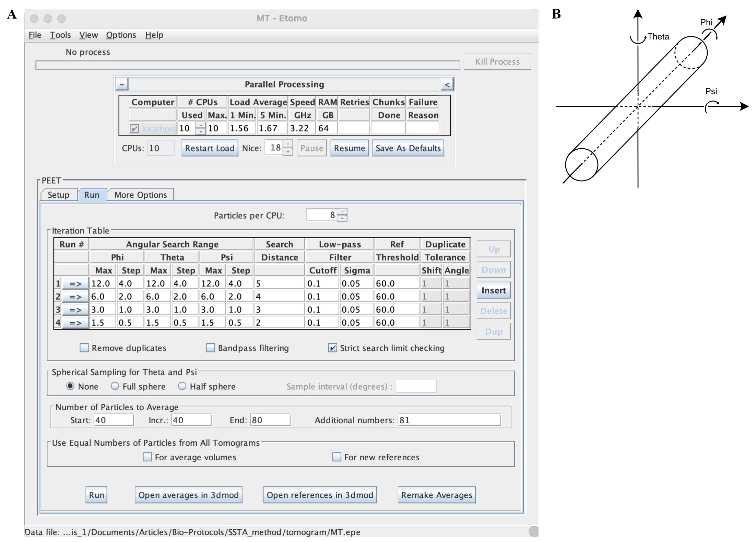Click the Up button beside Iteration Table
This screenshot has height=542, width=756.
coord(494,249)
